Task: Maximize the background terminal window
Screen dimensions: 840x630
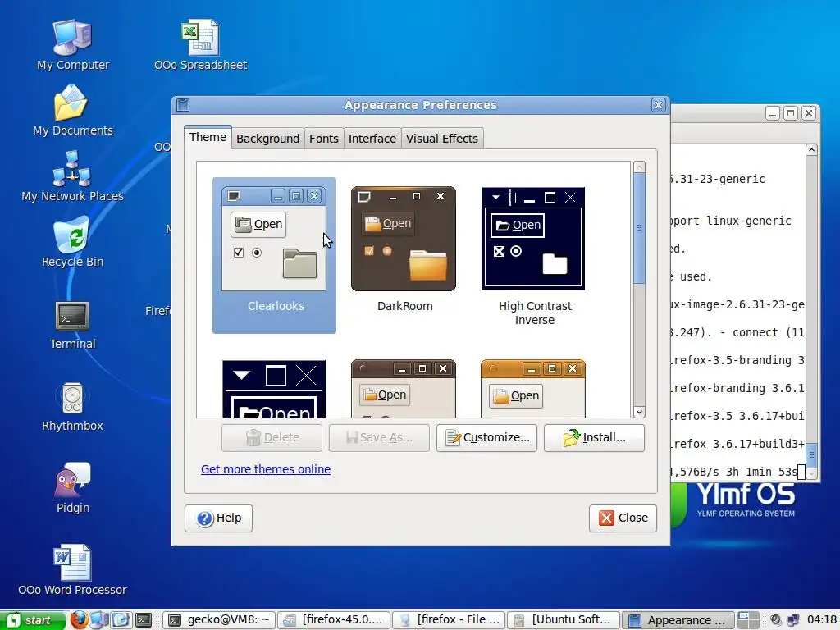Action: tap(790, 113)
